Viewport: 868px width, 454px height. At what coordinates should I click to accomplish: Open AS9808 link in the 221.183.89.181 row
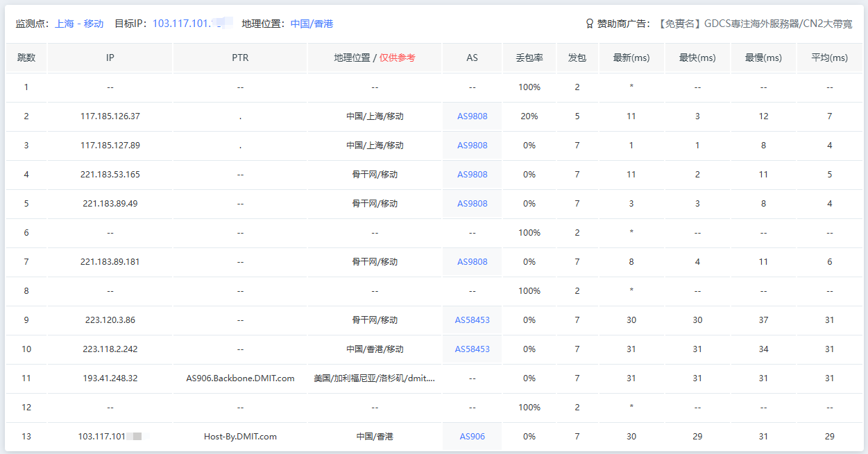click(473, 262)
